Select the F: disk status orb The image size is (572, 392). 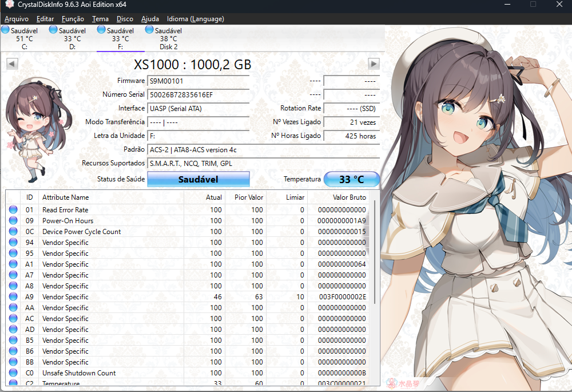101,30
